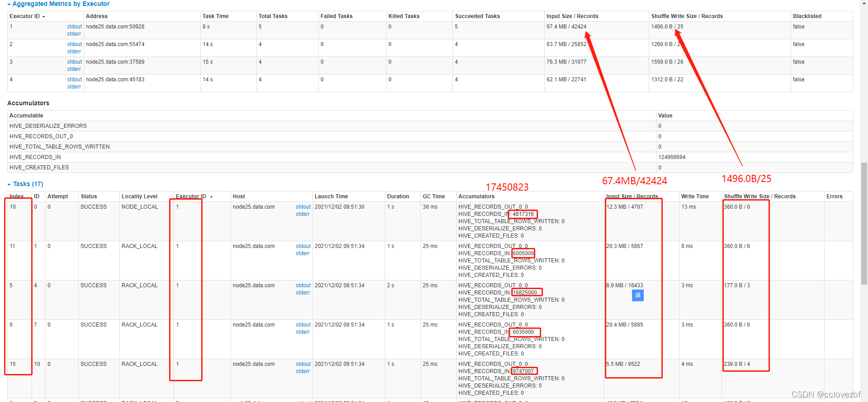Open stderr log for executor 3
Image resolution: width=868 pixels, height=402 pixels.
tap(74, 69)
